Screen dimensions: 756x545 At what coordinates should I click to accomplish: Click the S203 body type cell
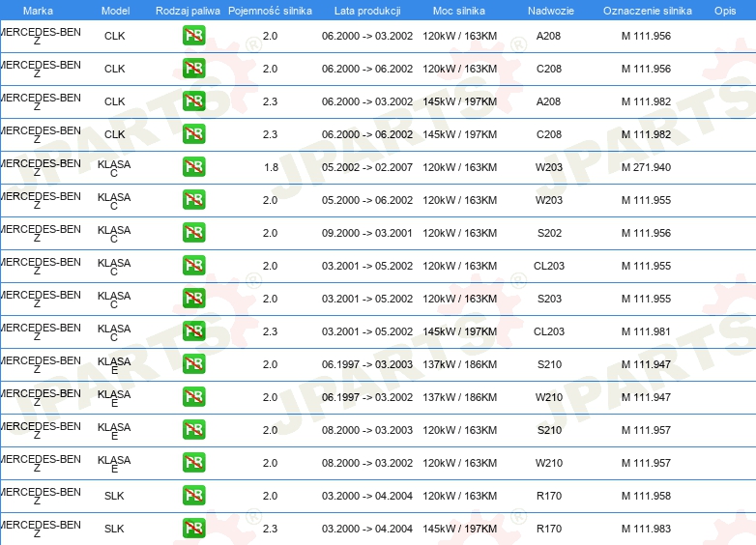[x=549, y=299]
